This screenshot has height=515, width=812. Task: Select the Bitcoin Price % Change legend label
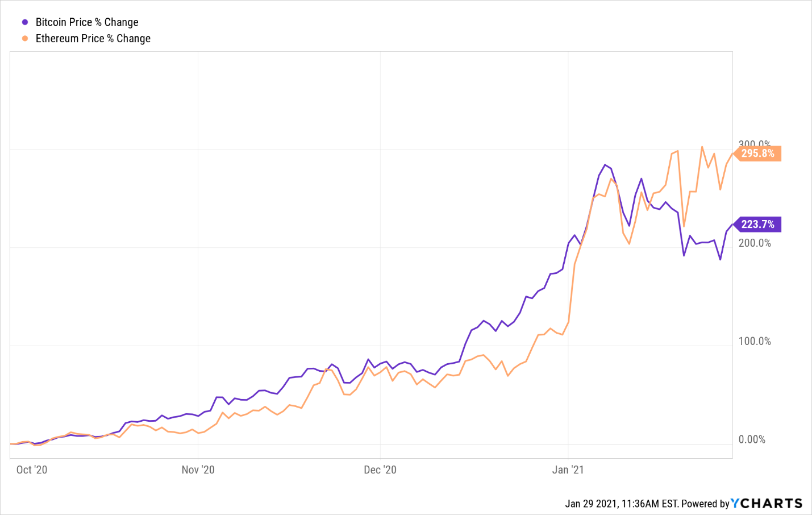(x=87, y=22)
